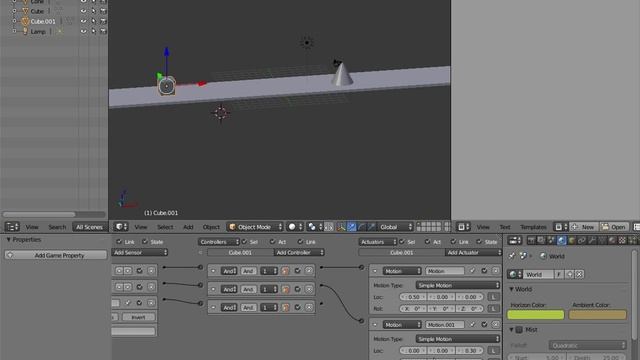Select the scale manipulator icon
Viewport: 640px width, 360px height.
coord(371,227)
